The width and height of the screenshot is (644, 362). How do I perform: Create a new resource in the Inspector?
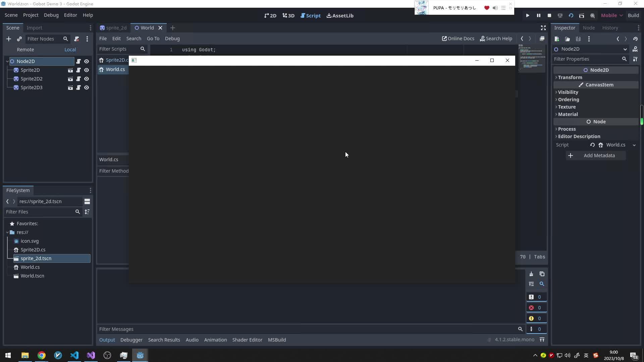[557, 39]
